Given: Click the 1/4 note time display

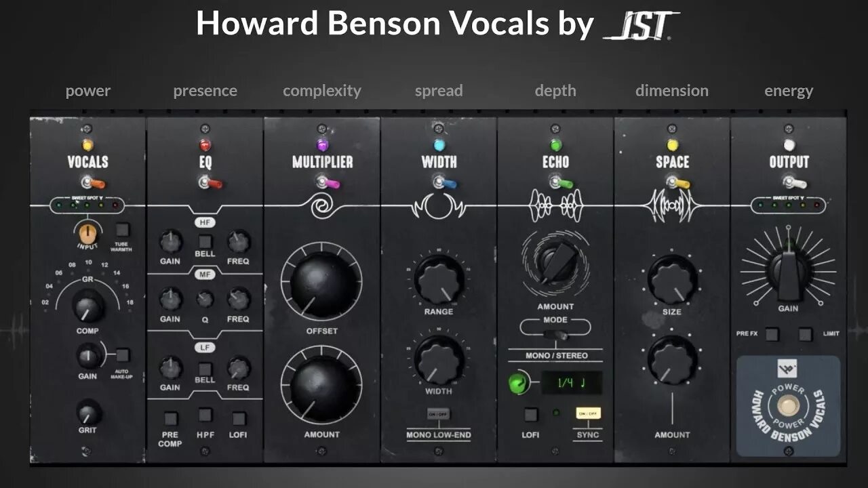Looking at the screenshot, I should click(572, 383).
